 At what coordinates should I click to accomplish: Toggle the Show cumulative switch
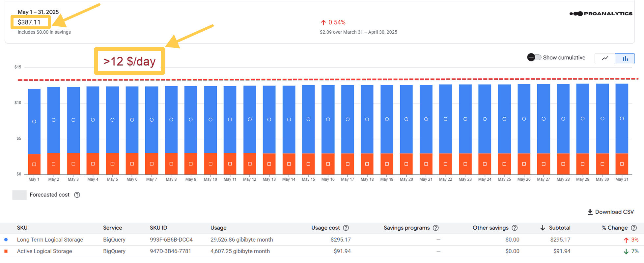[x=534, y=57]
